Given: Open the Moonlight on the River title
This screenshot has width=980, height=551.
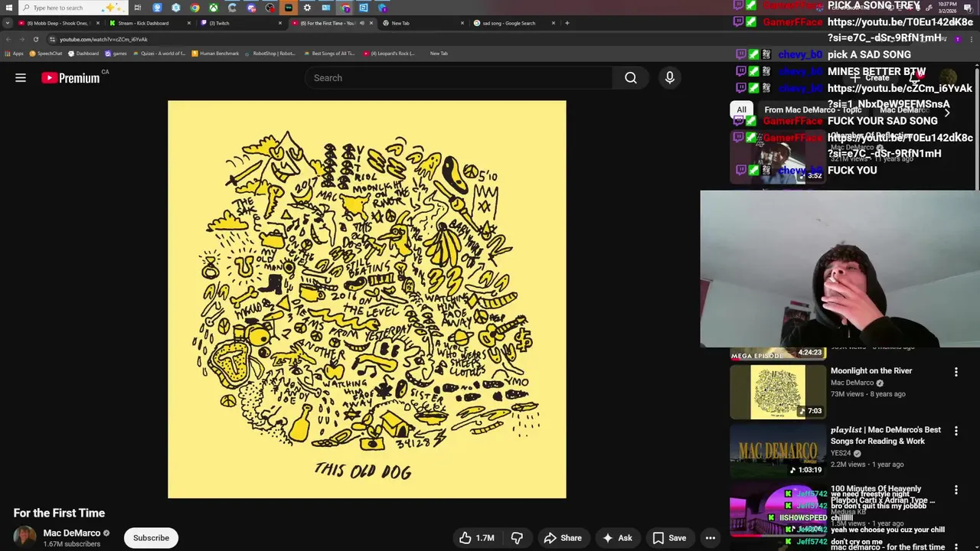Looking at the screenshot, I should pos(871,370).
